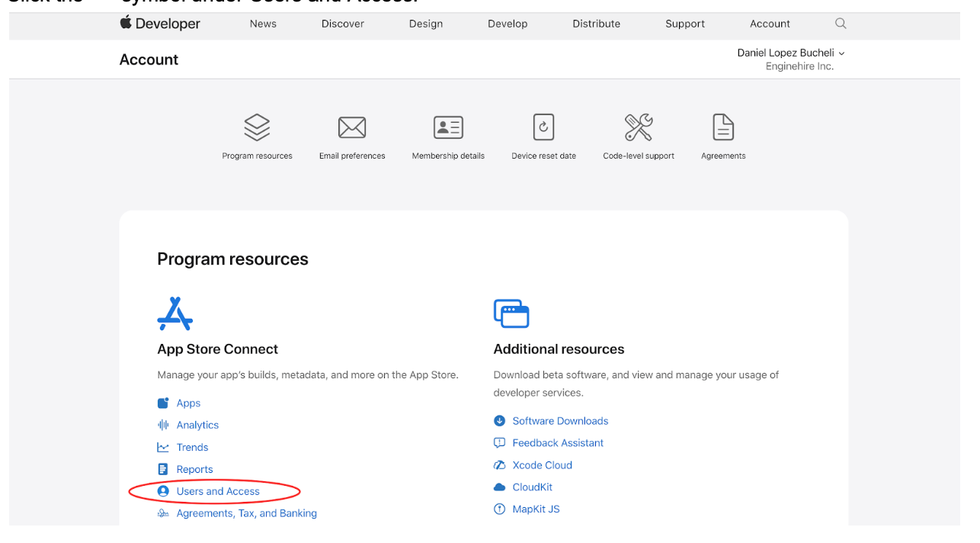Viewport: 980px width, 543px height.
Task: Open the Develop menu
Action: [508, 24]
